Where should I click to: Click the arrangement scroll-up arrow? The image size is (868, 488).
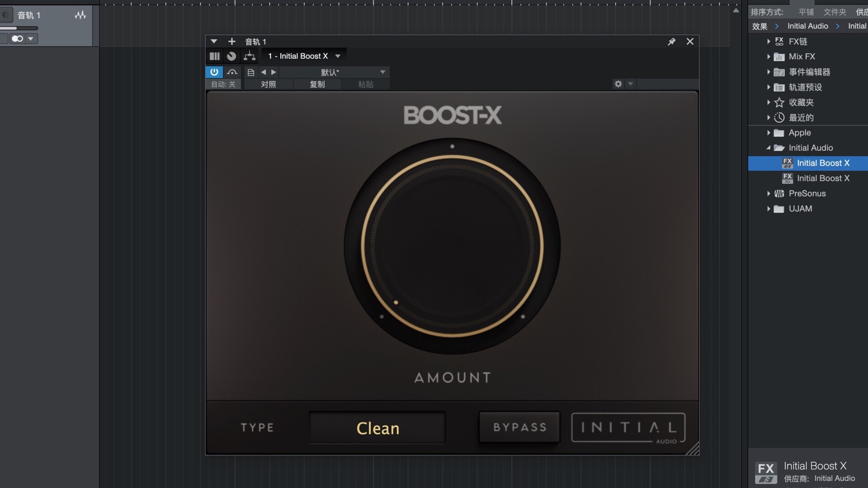[736, 10]
